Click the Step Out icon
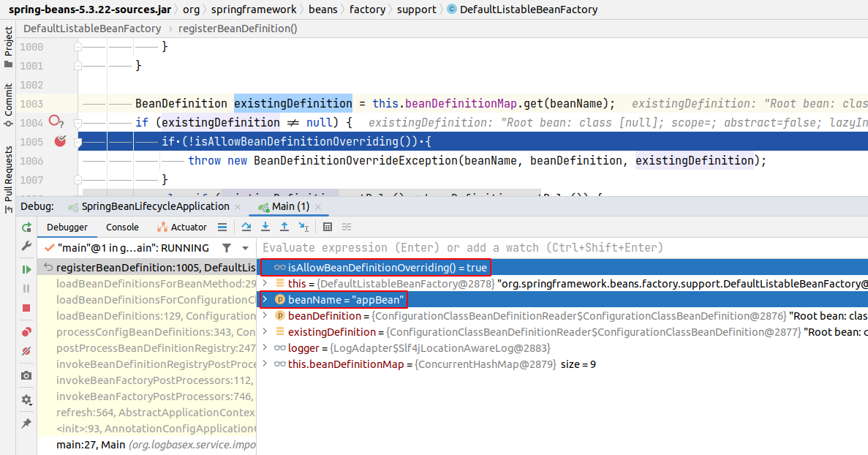 click(284, 227)
